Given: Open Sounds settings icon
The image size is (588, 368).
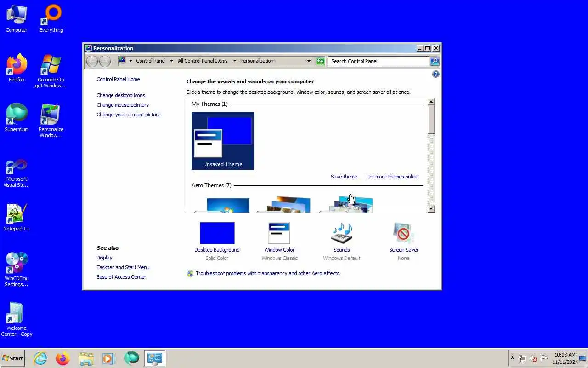Looking at the screenshot, I should pyautogui.click(x=342, y=233).
